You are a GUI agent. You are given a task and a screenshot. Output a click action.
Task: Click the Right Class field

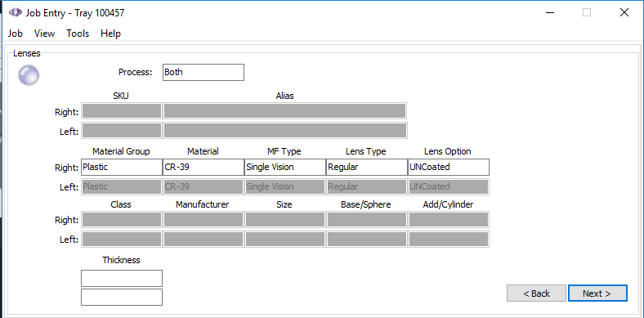[x=122, y=220]
